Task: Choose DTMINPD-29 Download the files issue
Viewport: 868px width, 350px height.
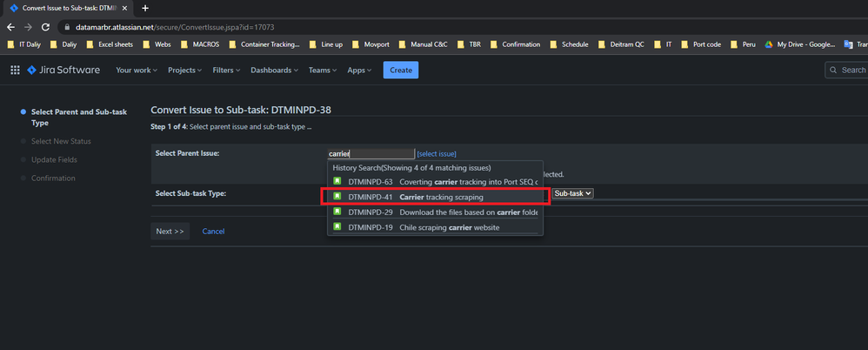Action: click(435, 212)
